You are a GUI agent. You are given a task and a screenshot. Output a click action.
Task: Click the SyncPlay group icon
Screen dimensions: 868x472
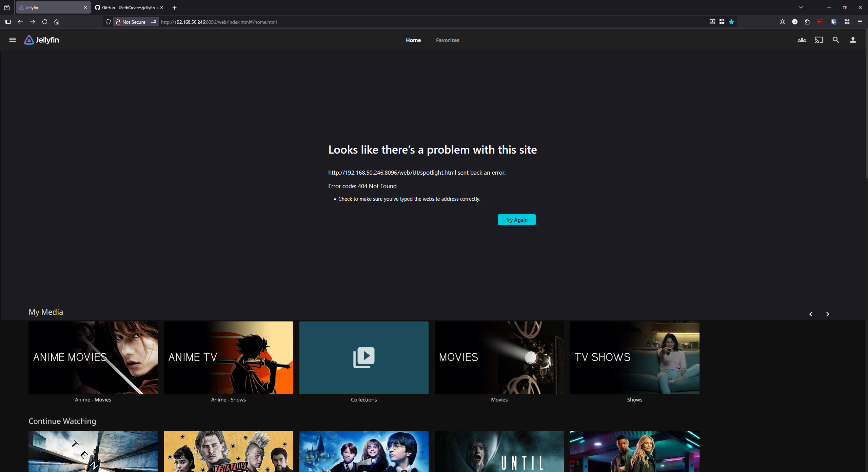tap(802, 40)
